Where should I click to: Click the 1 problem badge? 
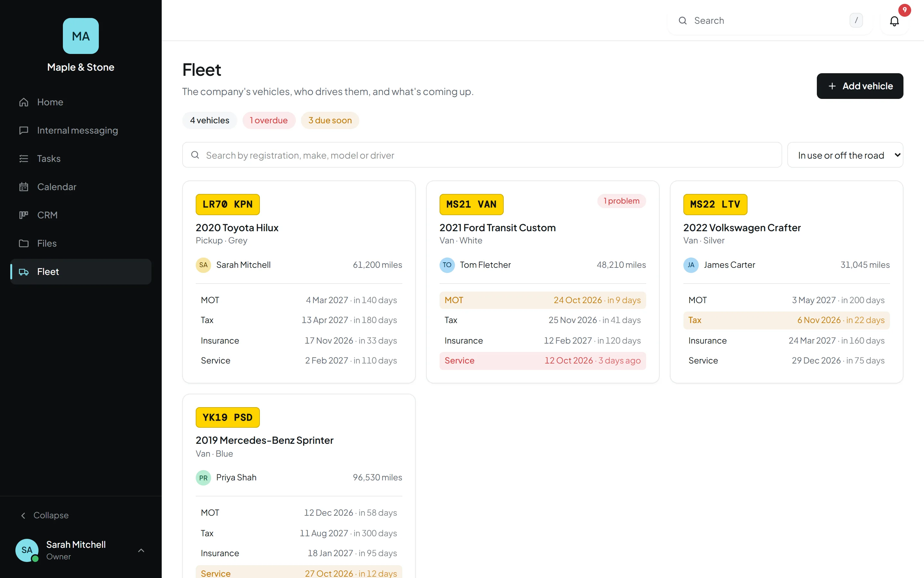coord(621,201)
